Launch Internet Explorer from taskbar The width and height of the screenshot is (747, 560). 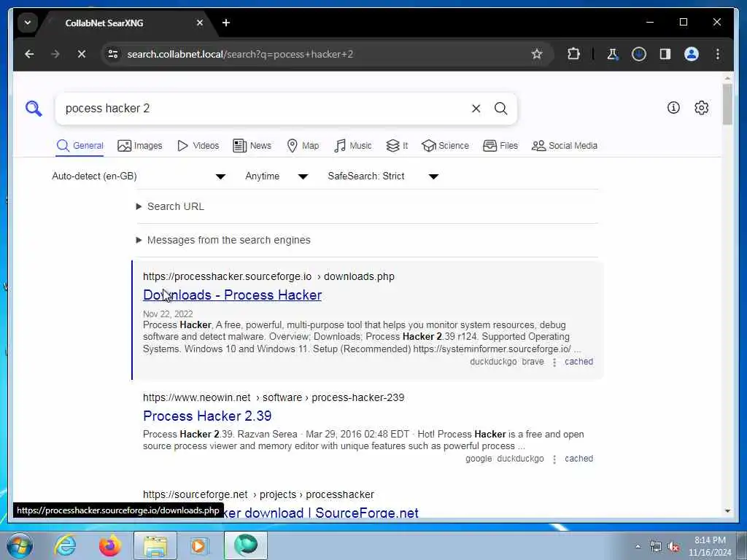(65, 545)
